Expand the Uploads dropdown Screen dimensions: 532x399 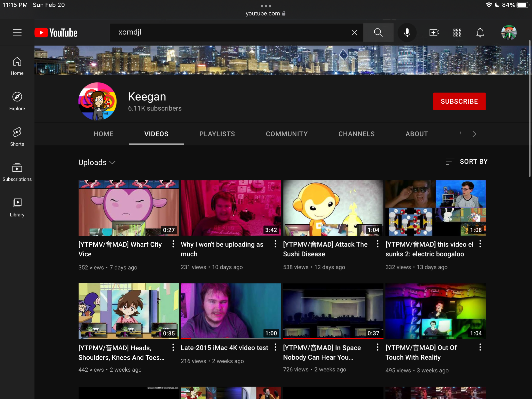(97, 162)
